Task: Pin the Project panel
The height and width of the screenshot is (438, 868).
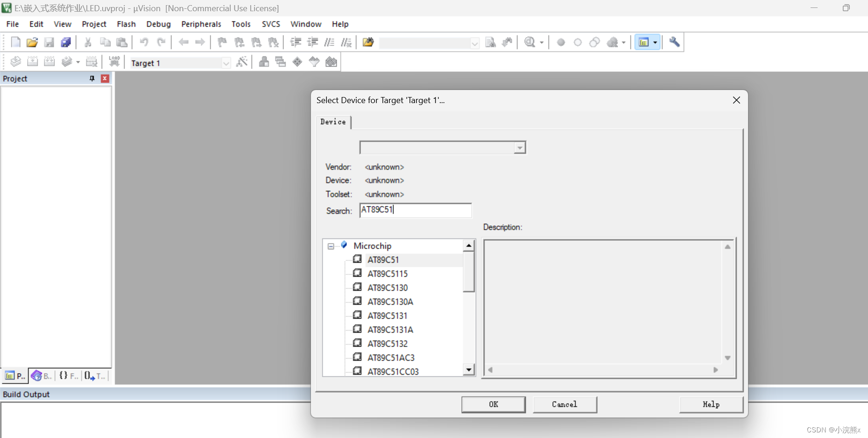Action: (92, 78)
